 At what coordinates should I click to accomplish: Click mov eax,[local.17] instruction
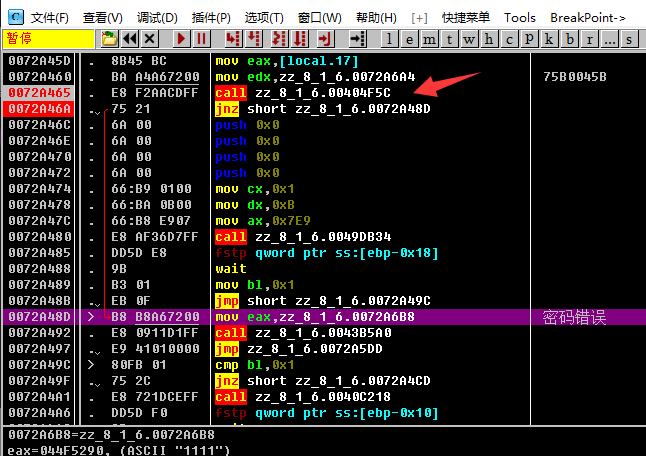coord(287,61)
